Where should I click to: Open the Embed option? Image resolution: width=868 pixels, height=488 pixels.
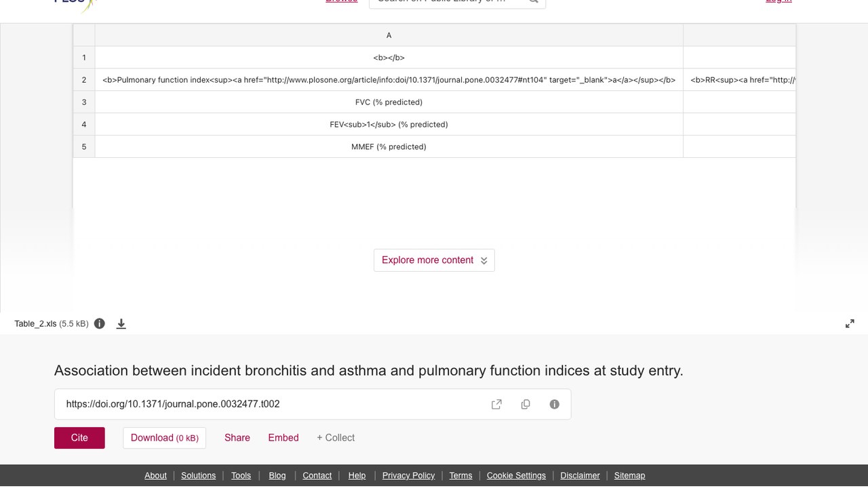[283, 438]
